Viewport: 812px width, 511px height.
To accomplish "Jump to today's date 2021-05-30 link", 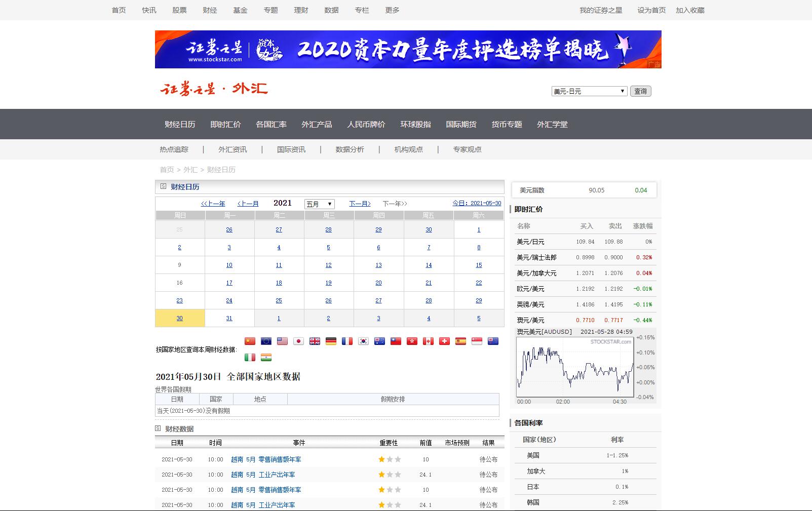I will tap(477, 203).
